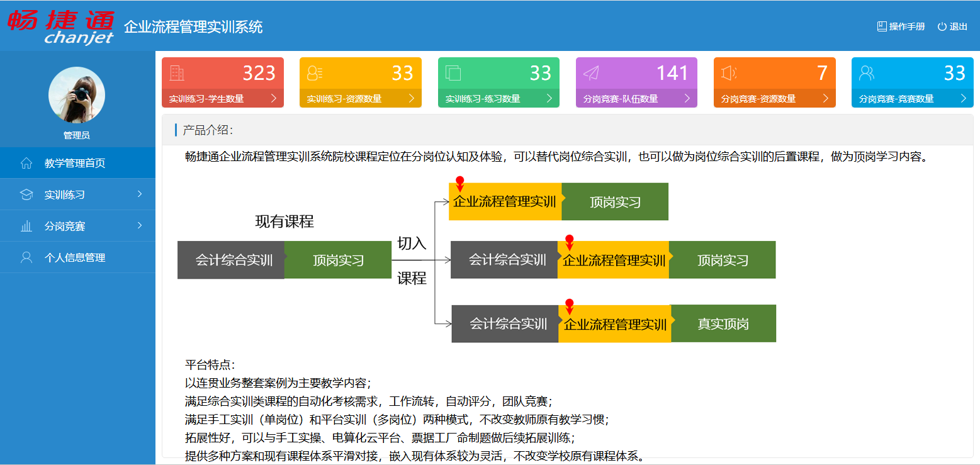This screenshot has height=465, width=980.
Task: Click the 退出 power icon
Action: (942, 26)
